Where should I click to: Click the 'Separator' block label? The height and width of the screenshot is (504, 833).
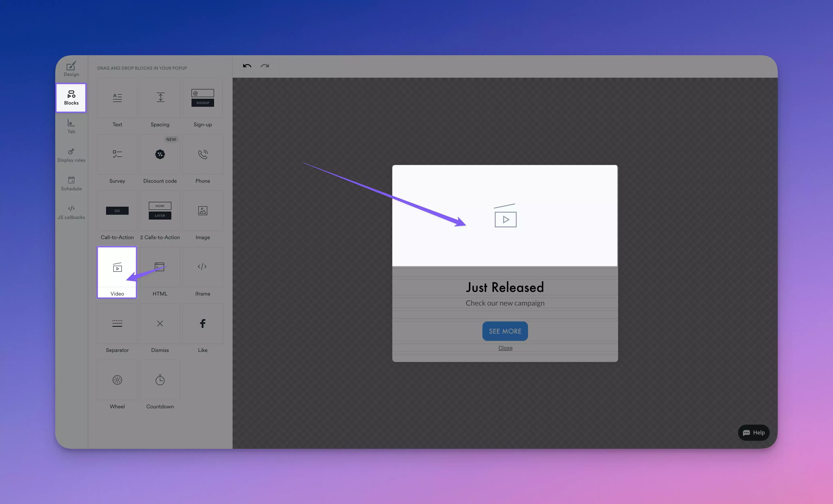(x=117, y=350)
